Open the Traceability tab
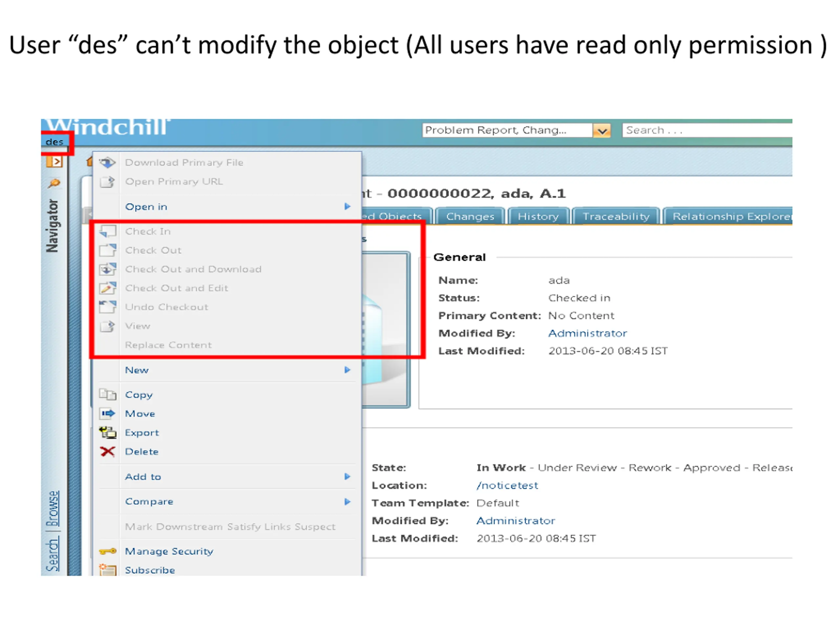The image size is (840, 630). click(x=616, y=216)
